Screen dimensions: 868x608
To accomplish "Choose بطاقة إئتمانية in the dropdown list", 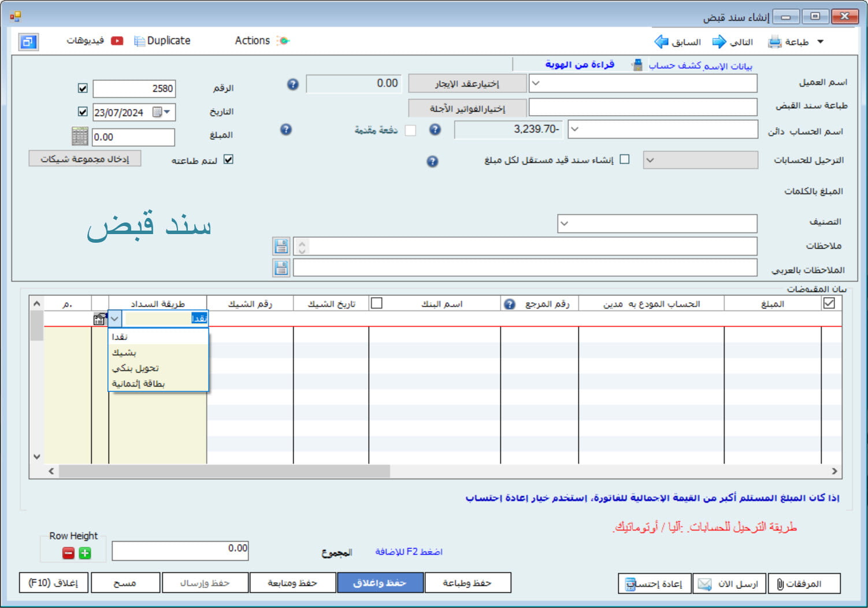I will pyautogui.click(x=138, y=384).
